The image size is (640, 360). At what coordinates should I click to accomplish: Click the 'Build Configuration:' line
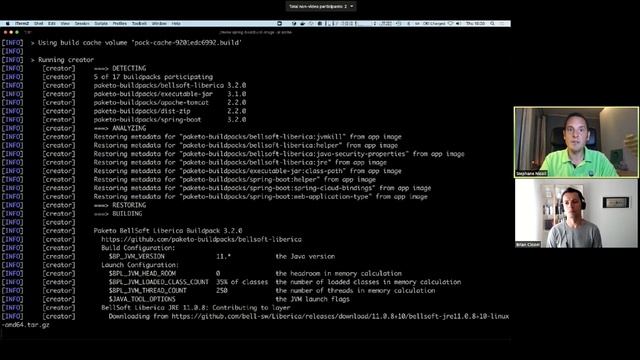point(138,248)
